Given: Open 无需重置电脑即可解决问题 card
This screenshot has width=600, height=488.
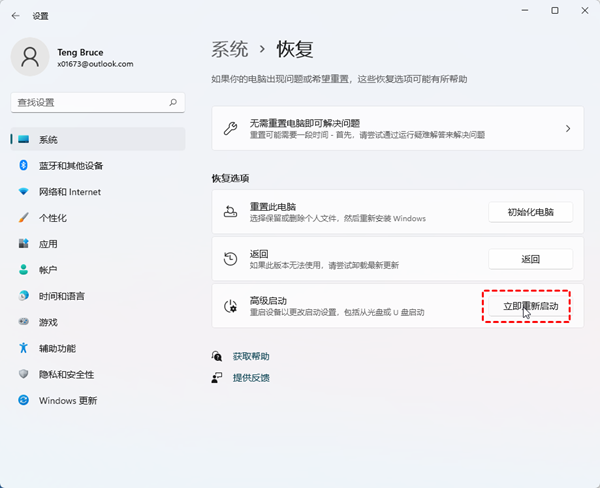Looking at the screenshot, I should click(398, 128).
